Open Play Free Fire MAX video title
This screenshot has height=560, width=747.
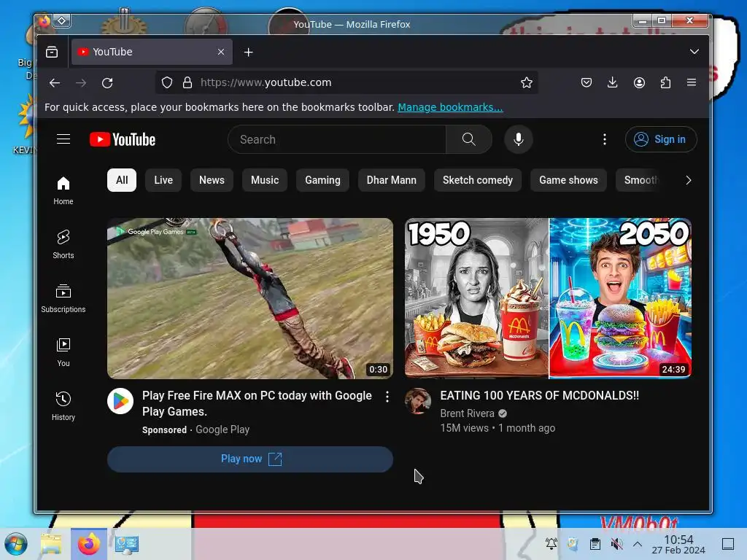257,403
